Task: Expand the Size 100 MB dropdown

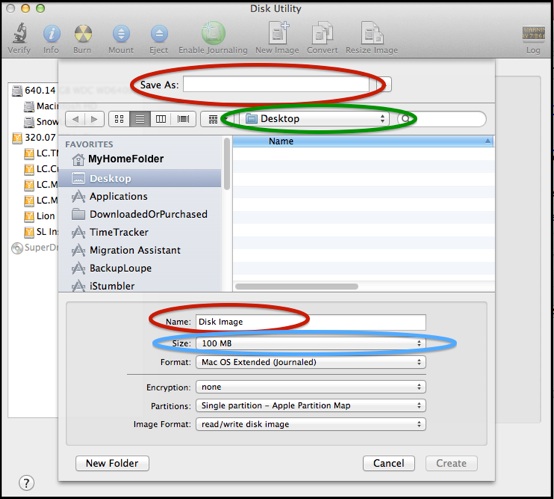Action: click(x=311, y=343)
